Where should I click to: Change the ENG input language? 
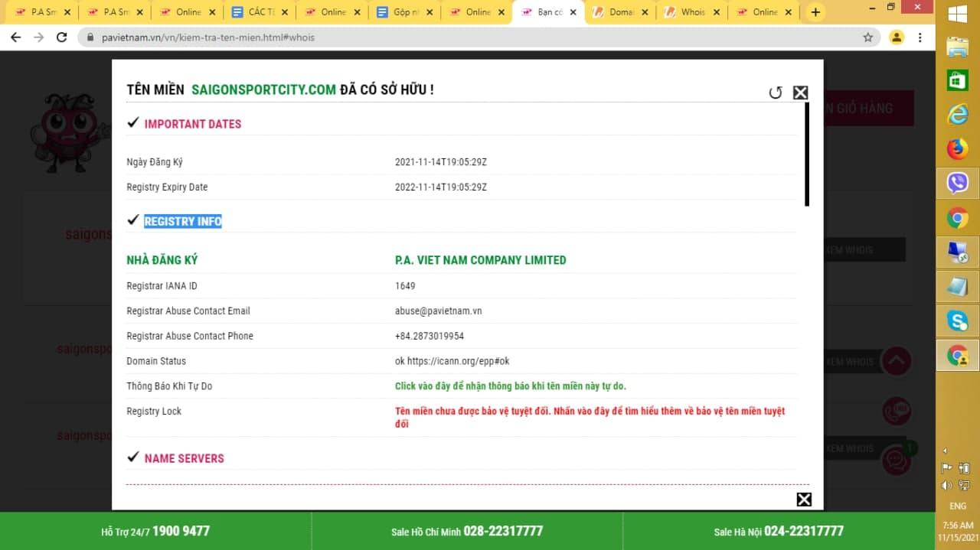(958, 506)
